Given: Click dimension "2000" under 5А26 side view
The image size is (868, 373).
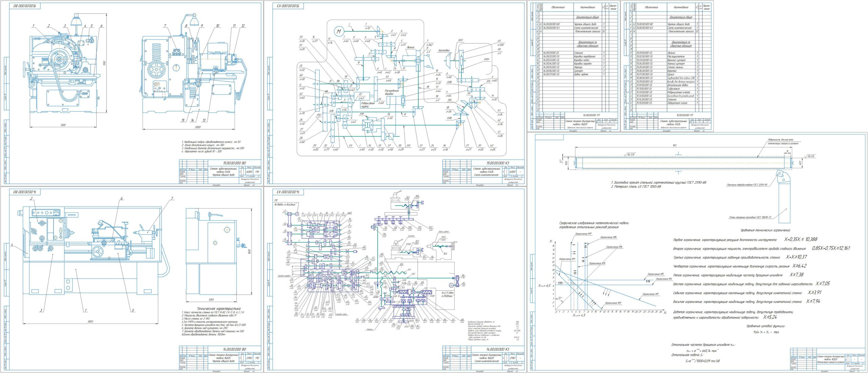Looking at the screenshot, I should (x=198, y=127).
